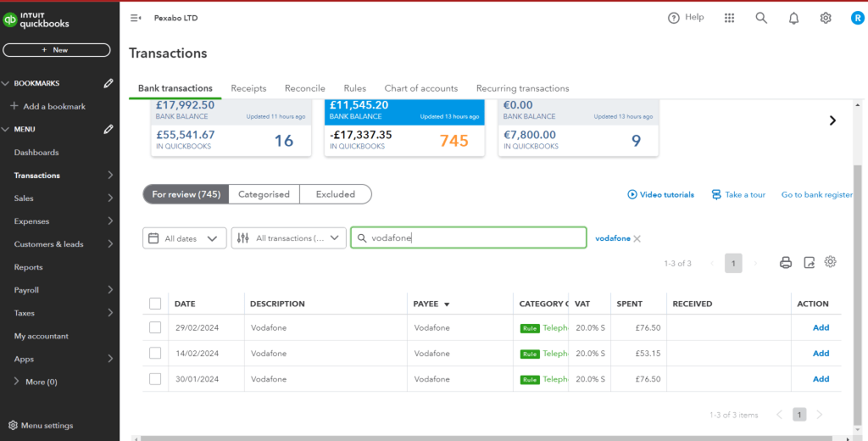Add the £53.15 Vodafone transaction

821,353
